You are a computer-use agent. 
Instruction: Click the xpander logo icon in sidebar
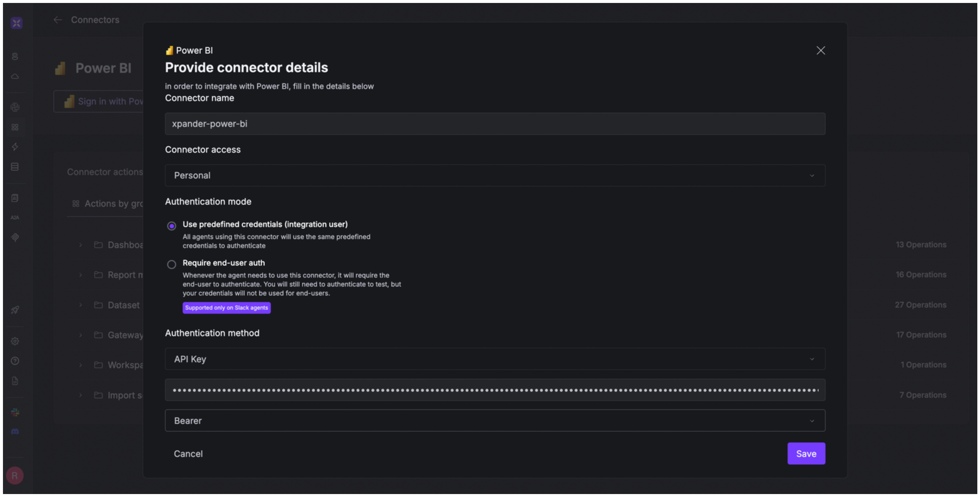[x=16, y=23]
